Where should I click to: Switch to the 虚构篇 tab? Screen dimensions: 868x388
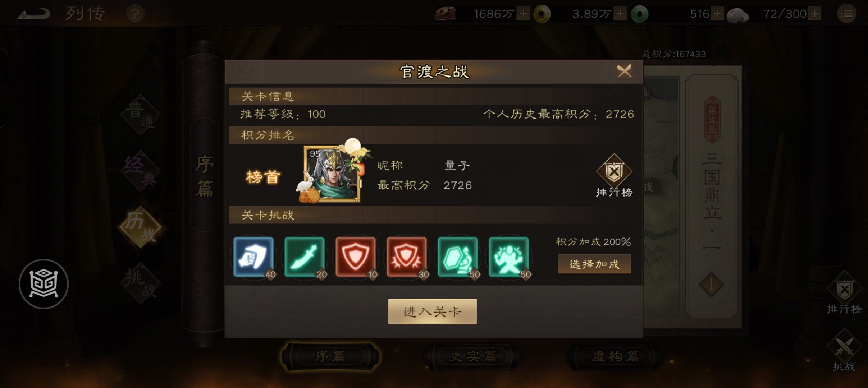coord(615,356)
